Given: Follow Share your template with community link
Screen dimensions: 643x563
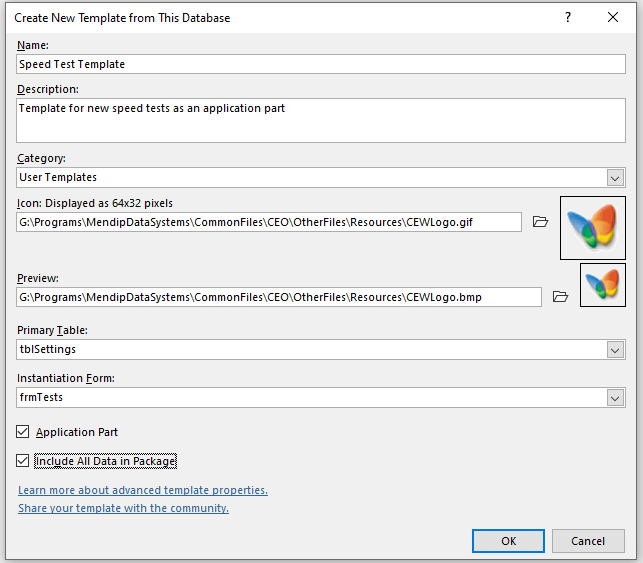Looking at the screenshot, I should (x=123, y=508).
